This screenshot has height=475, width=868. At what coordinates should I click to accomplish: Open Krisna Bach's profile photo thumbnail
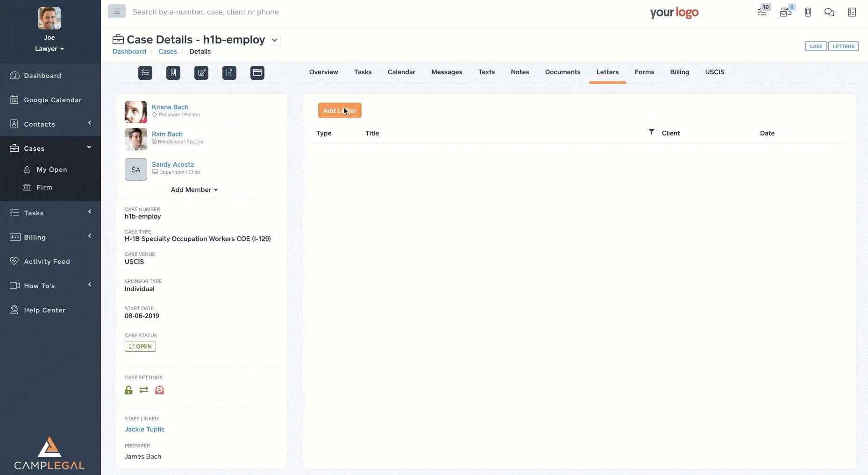coord(136,112)
